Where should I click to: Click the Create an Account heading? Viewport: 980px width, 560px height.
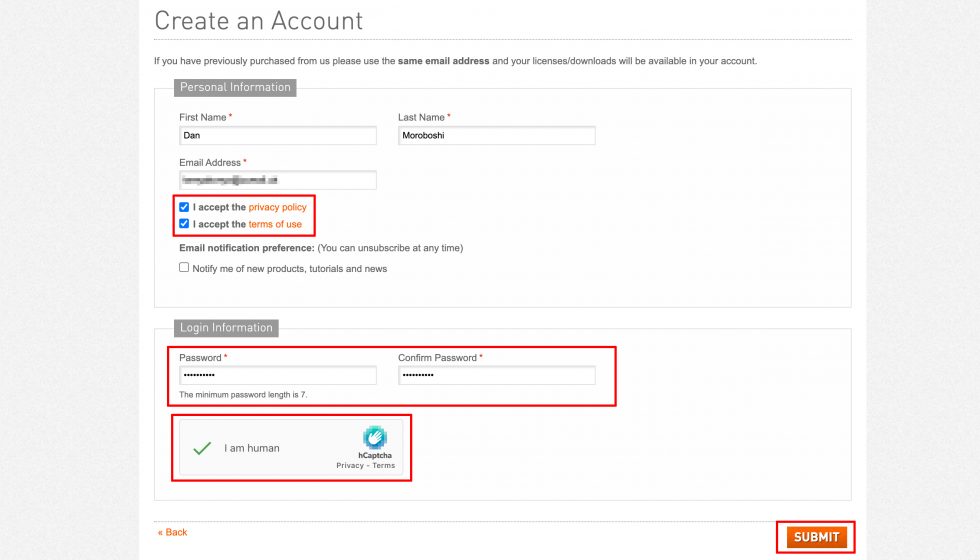click(x=259, y=20)
